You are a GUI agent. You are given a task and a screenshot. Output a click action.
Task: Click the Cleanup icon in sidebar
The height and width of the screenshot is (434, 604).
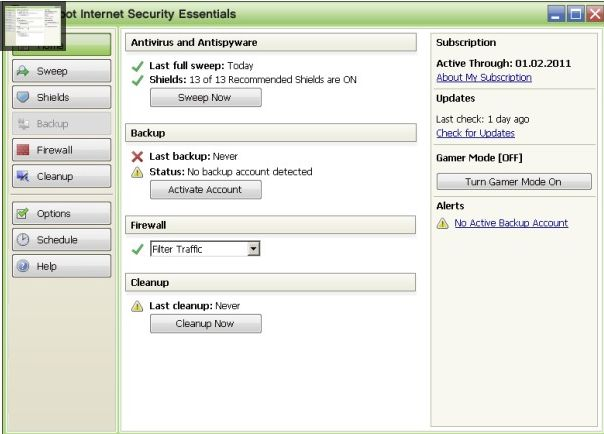23,177
